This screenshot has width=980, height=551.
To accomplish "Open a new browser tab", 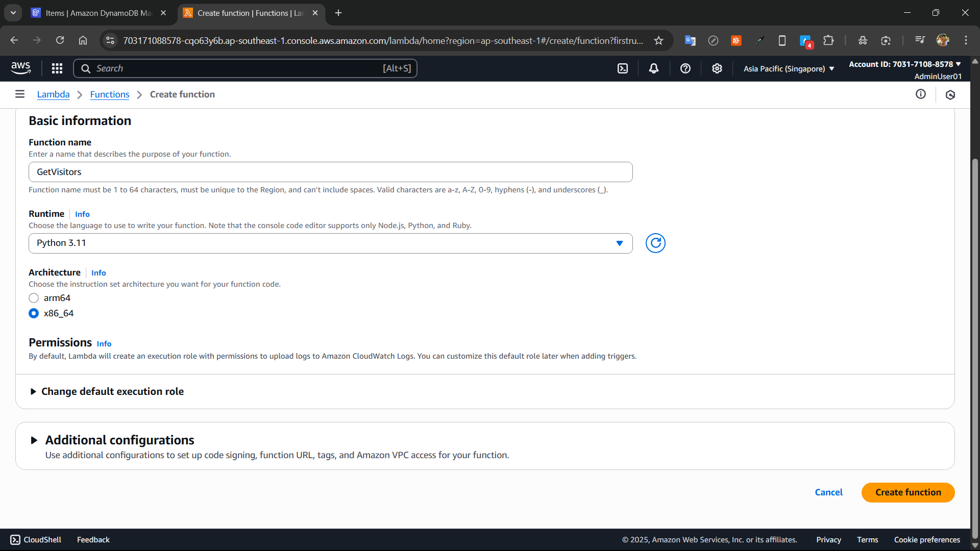I will coord(338,13).
